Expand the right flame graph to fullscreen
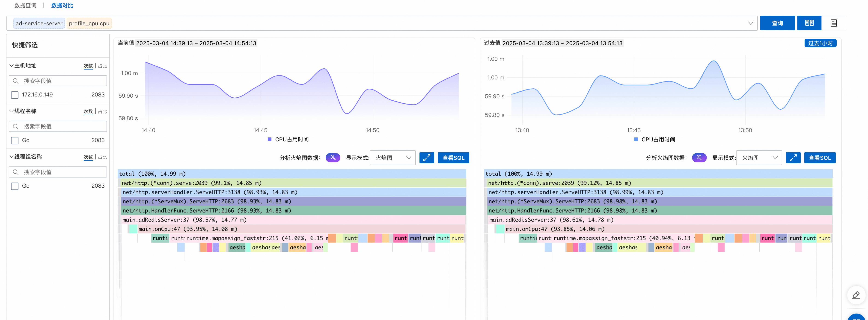The width and height of the screenshot is (868, 320). tap(793, 157)
